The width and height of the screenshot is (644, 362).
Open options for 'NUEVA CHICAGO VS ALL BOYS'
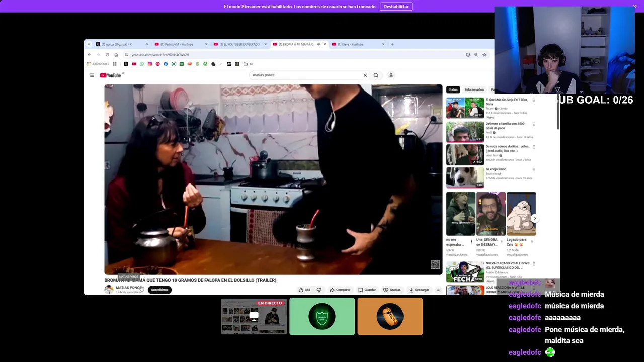pos(534,264)
